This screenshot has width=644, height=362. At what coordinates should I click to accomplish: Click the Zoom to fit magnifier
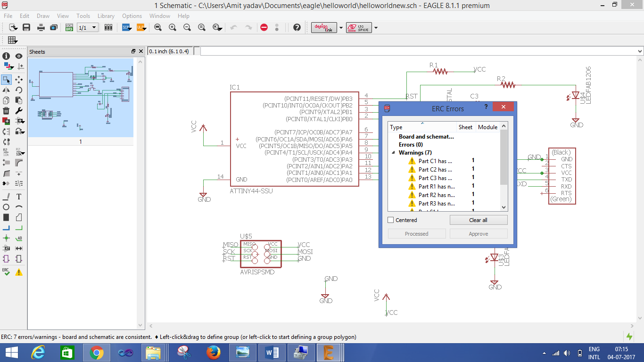click(158, 27)
